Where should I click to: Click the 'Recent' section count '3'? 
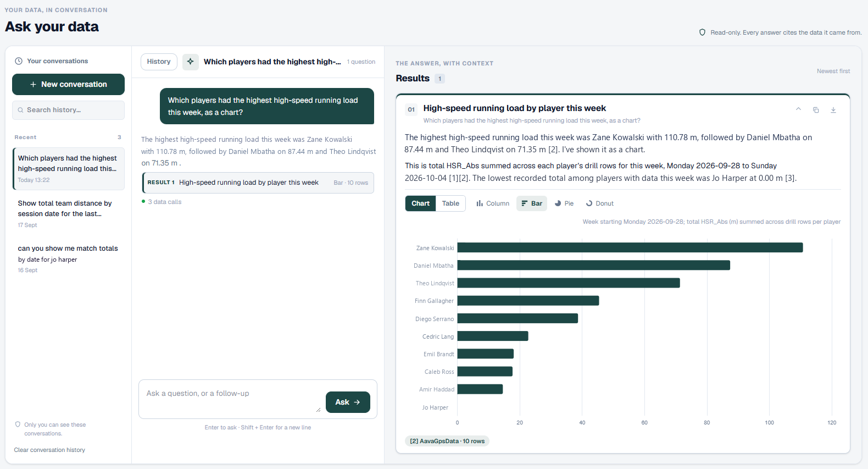(119, 137)
